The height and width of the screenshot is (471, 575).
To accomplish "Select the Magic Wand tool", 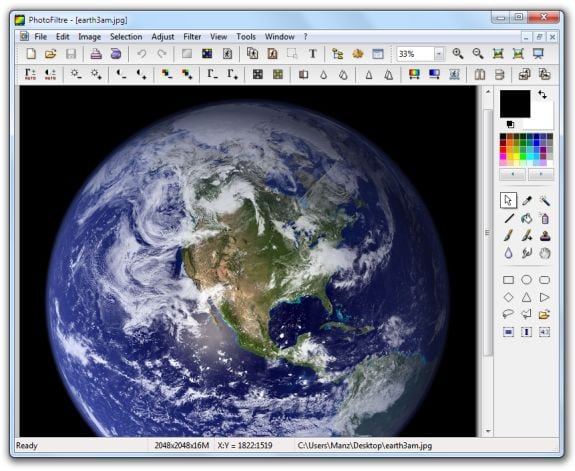I will click(545, 201).
